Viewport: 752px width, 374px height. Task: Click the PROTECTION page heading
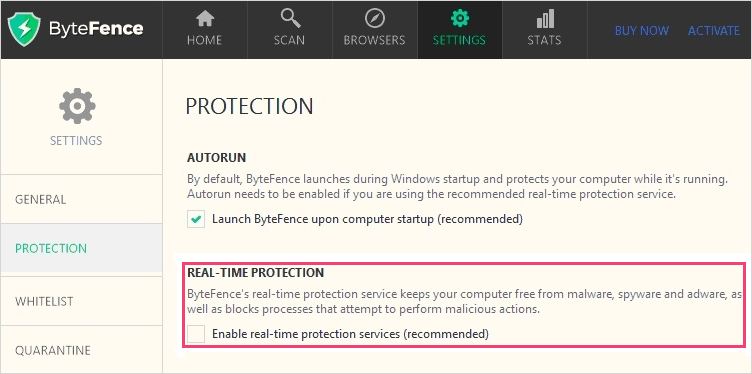coord(249,106)
